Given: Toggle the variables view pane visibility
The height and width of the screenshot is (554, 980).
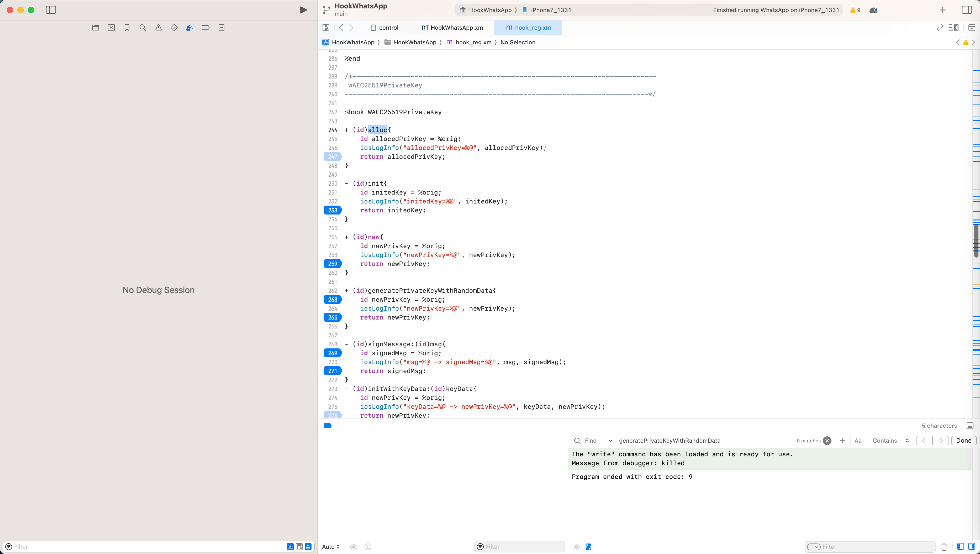Looking at the screenshot, I should (960, 546).
